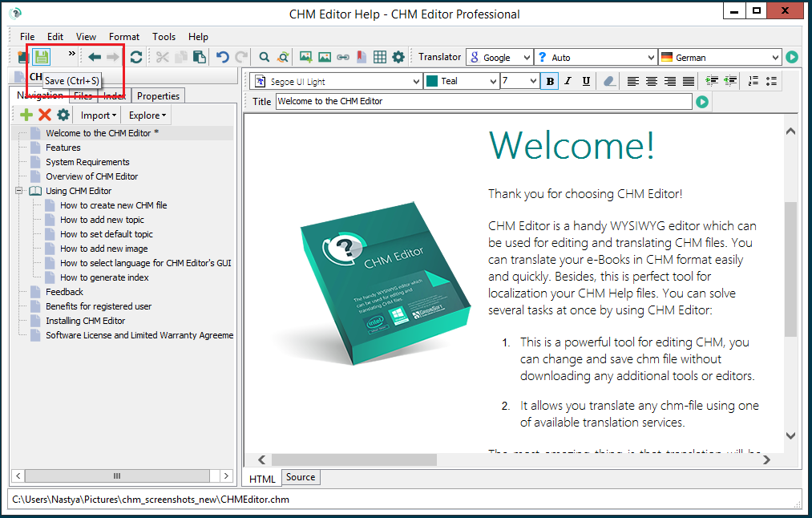Collapse the Using CHM Editor tree node
This screenshot has height=518, width=812.
(18, 190)
